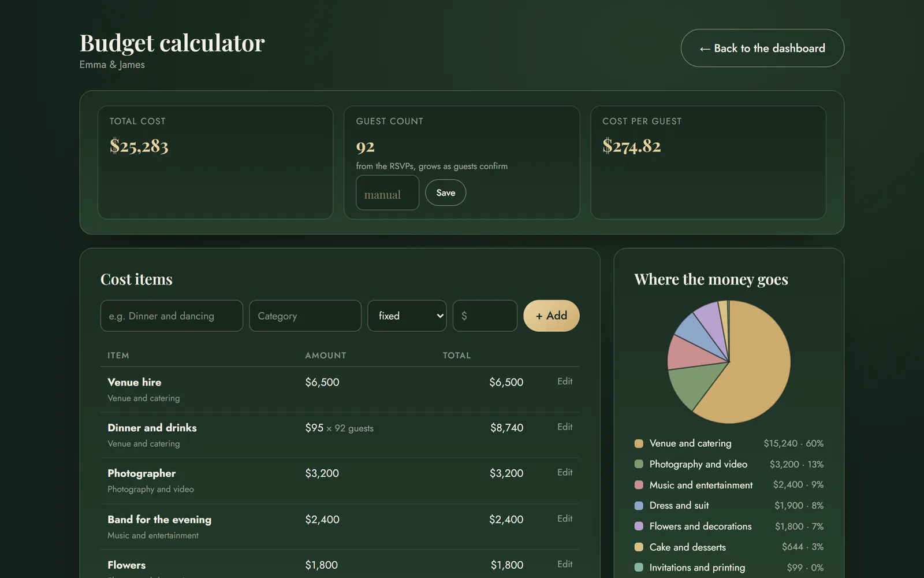
Task: Click the '$95 × 92 guests' amount
Action: [x=340, y=428]
